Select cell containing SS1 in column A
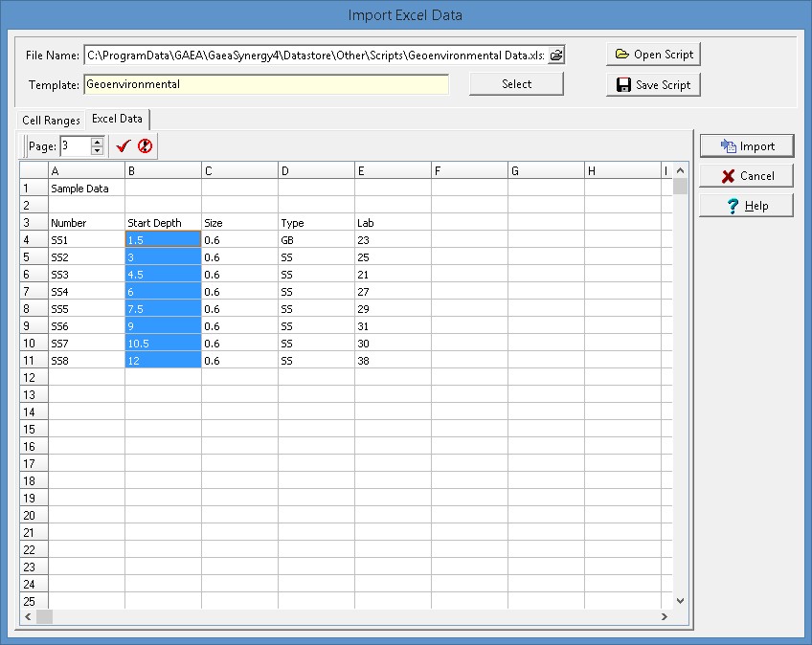This screenshot has height=645, width=812. tap(86, 240)
